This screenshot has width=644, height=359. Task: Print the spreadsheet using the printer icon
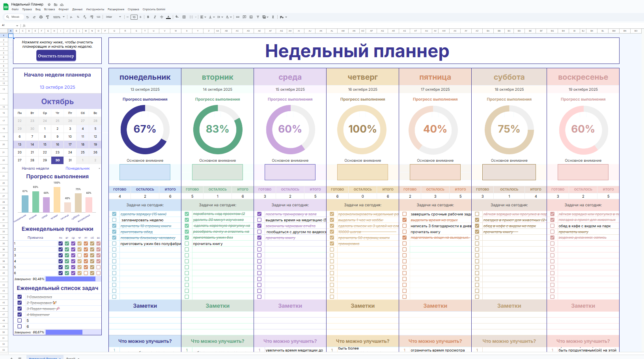pyautogui.click(x=41, y=17)
